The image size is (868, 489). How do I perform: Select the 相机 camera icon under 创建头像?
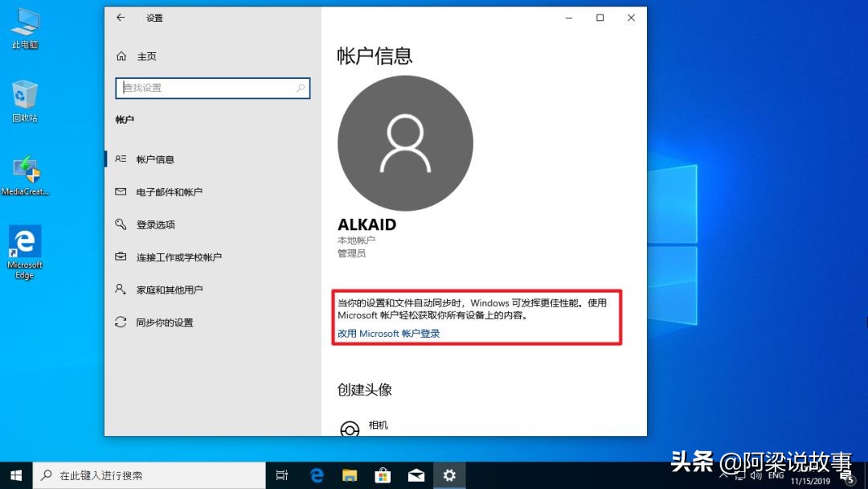[350, 429]
